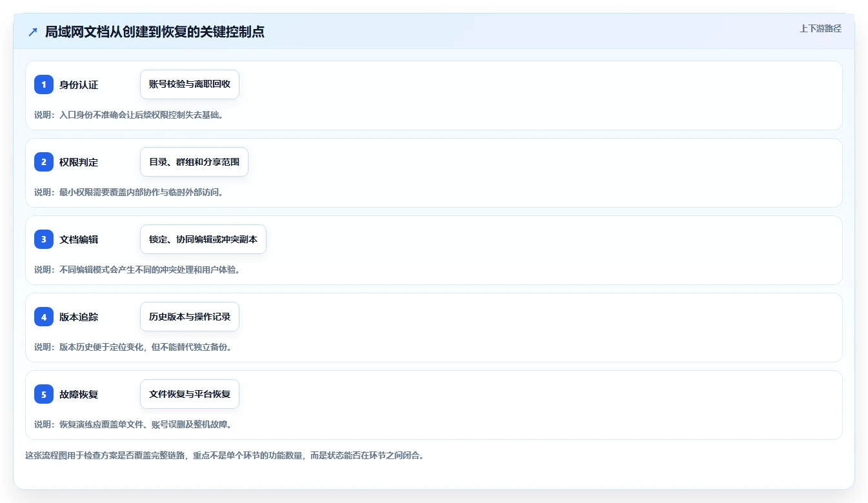868x503 pixels.
Task: Select the 锁定、协同编辑或冲突副本 chip
Action: point(203,239)
